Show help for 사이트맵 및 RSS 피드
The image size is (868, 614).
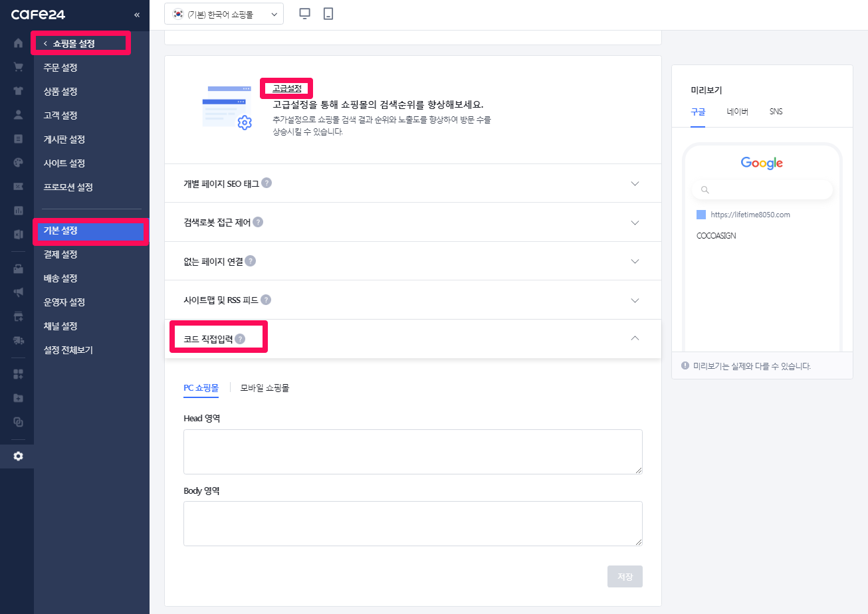(x=266, y=300)
